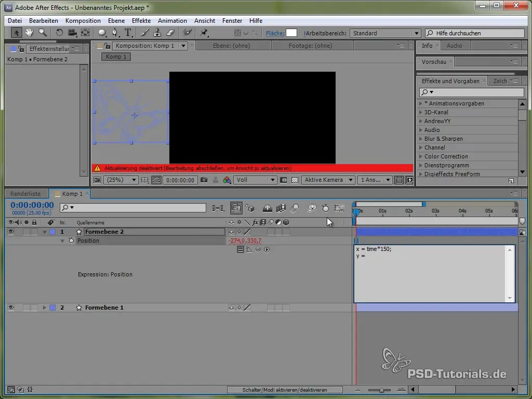Click the Komp 1 breadcrumb button
The width and height of the screenshot is (532, 399).
tap(116, 57)
